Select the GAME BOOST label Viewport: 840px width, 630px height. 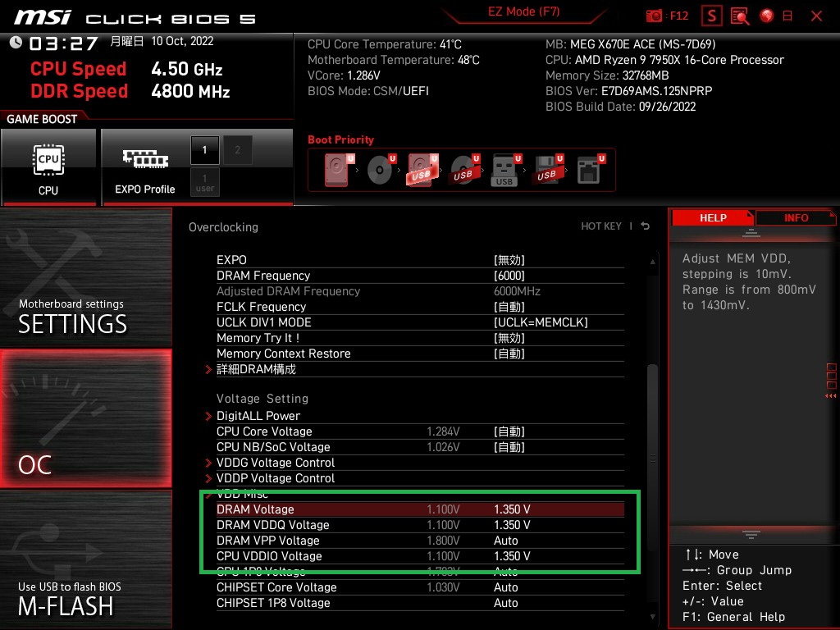coord(42,119)
